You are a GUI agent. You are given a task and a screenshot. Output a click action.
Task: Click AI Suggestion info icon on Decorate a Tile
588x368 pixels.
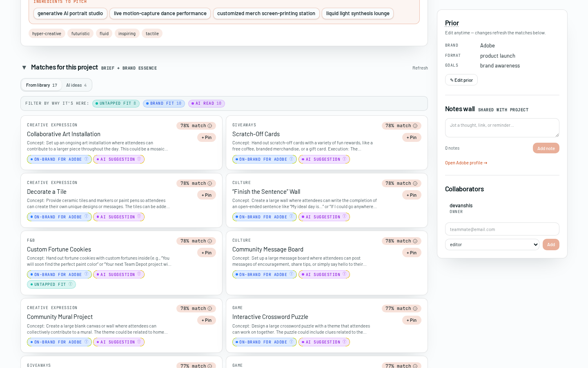[x=139, y=217]
